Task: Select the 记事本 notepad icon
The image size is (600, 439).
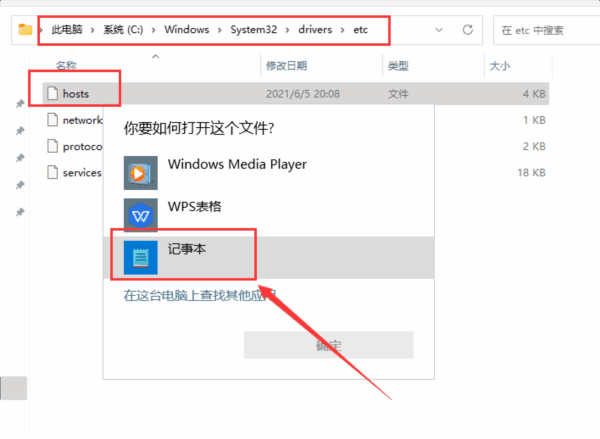Action: pos(141,257)
